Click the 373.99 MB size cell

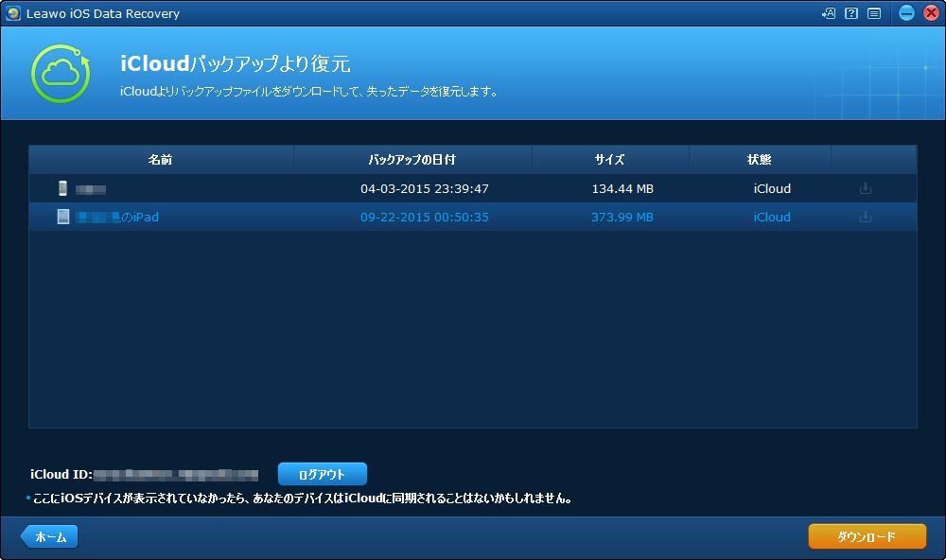pyautogui.click(x=622, y=218)
